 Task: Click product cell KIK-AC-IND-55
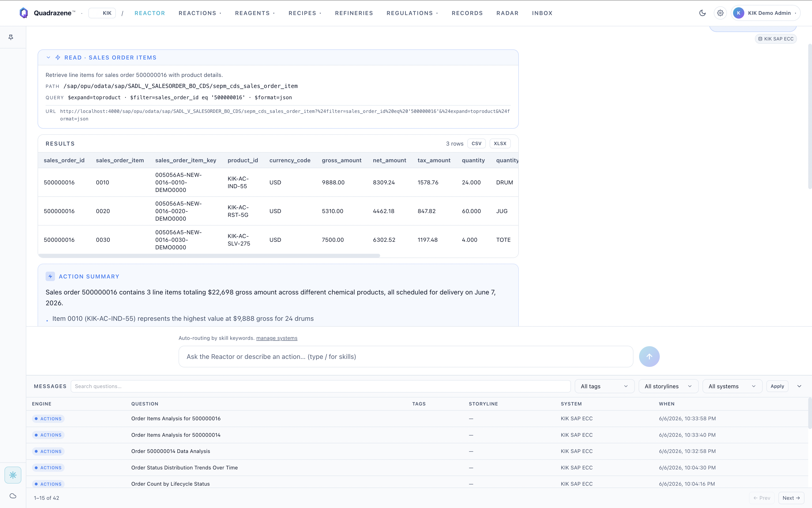[238, 183]
